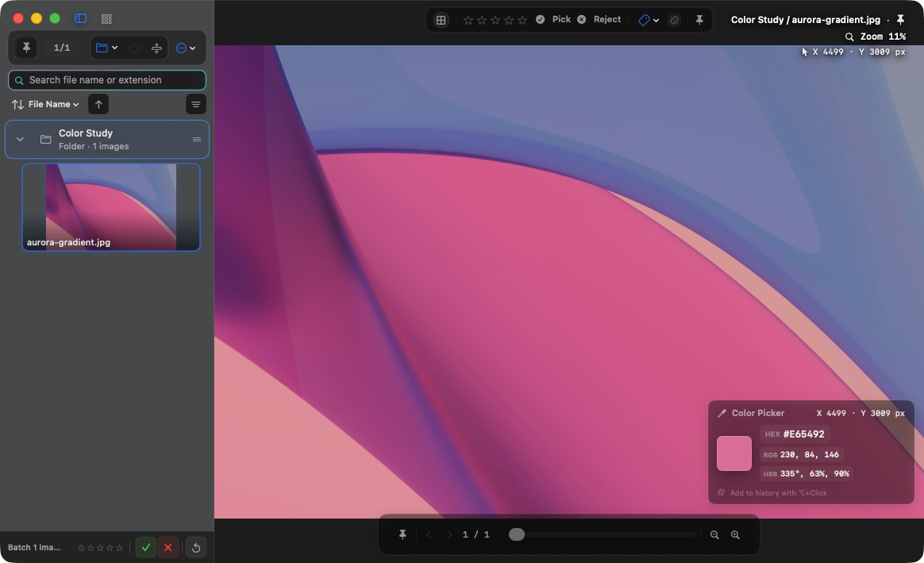
Task: Click the zoom slider handle
Action: tap(517, 534)
